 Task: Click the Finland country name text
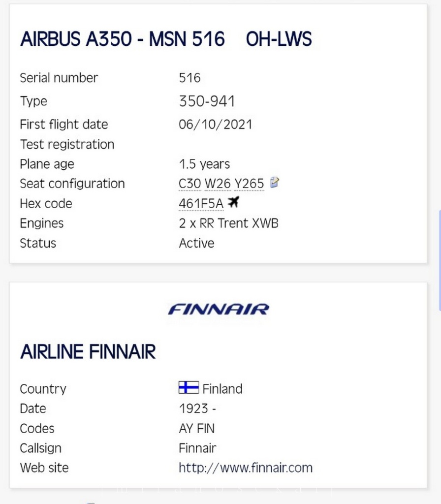click(x=222, y=389)
